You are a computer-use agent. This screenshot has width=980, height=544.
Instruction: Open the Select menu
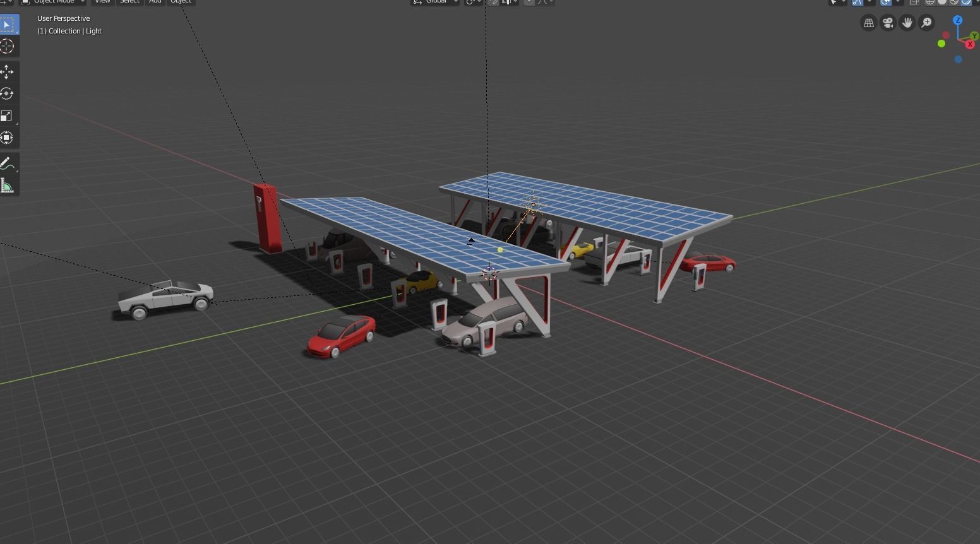[129, 2]
